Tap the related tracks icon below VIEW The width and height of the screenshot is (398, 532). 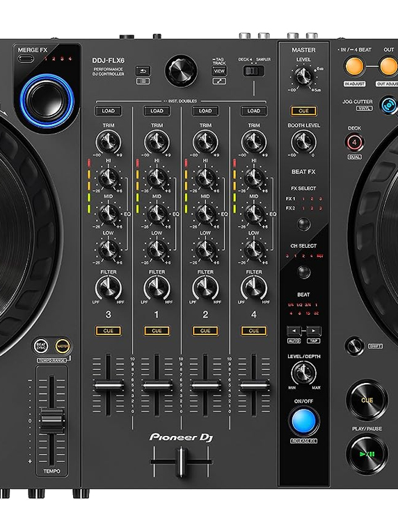click(x=218, y=81)
